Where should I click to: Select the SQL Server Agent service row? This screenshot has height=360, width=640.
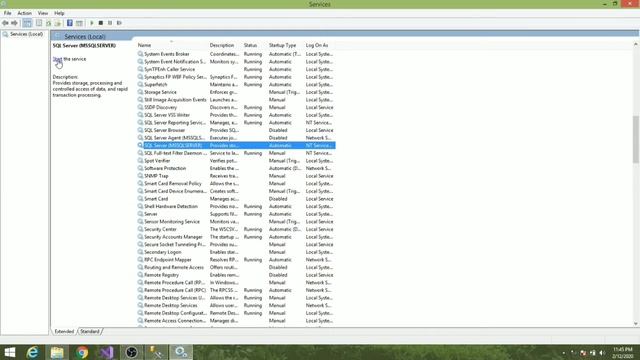tap(236, 138)
